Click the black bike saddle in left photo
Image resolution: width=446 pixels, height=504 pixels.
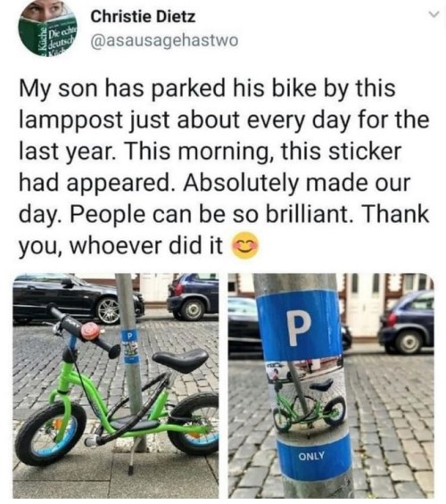tap(180, 359)
